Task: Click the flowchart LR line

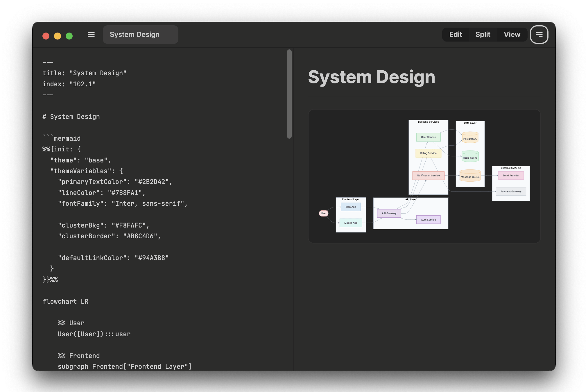Action: coord(65,302)
